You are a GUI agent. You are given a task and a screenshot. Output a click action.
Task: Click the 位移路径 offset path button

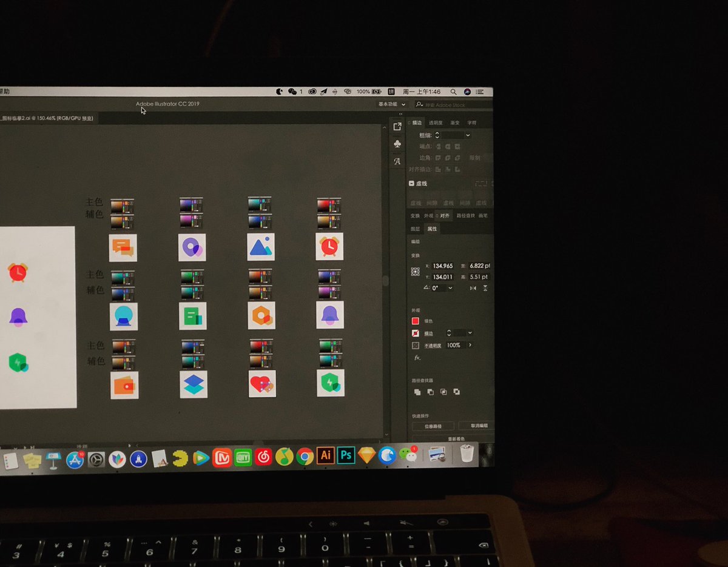(x=433, y=426)
